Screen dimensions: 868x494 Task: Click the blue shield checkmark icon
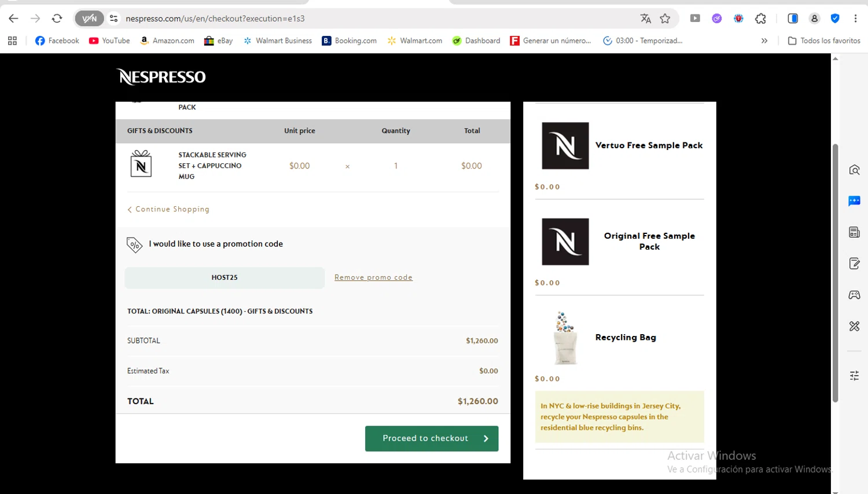pos(835,19)
